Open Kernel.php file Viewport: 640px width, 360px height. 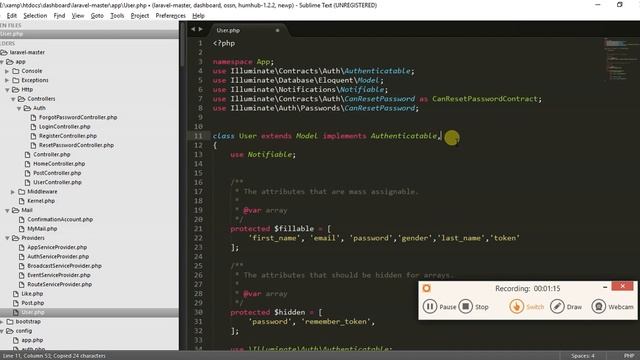[41, 201]
